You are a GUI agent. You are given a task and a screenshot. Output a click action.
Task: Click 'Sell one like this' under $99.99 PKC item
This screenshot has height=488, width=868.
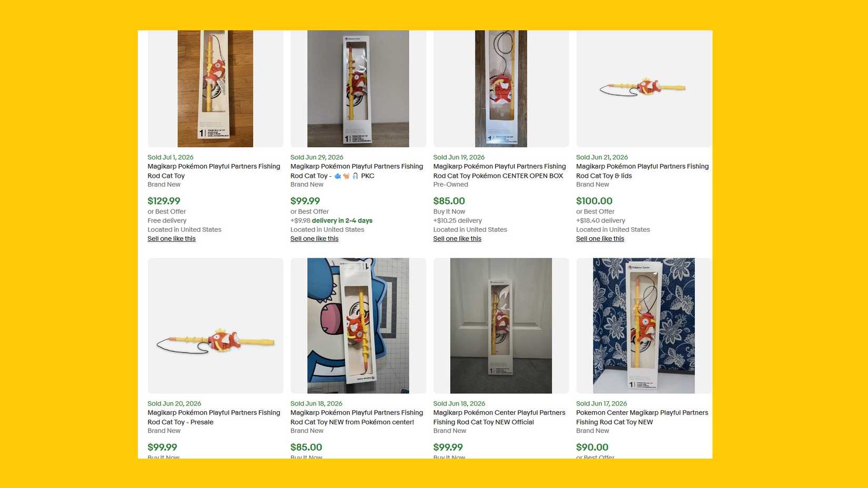tap(315, 239)
